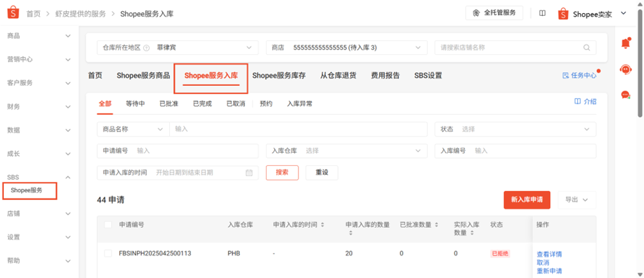Open the 商店 selection dropdown

(x=347, y=48)
